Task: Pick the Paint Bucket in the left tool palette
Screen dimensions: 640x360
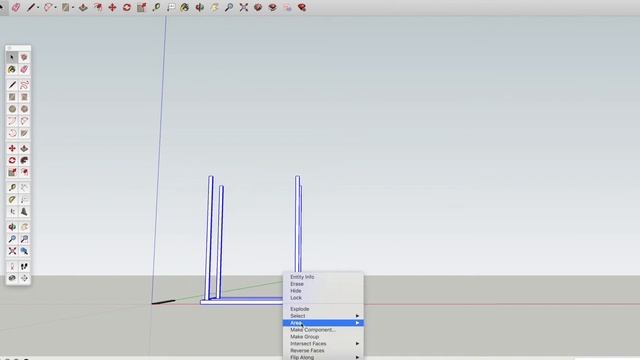Action: pyautogui.click(x=12, y=70)
